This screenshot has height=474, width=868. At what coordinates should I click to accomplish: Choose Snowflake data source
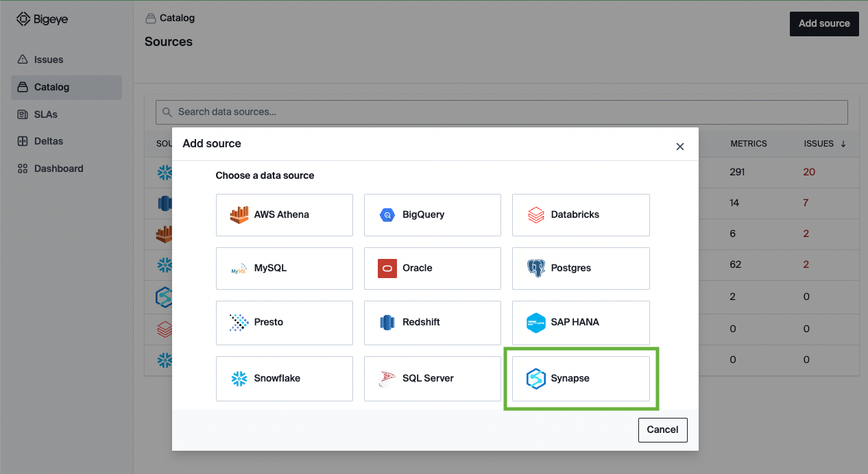285,378
